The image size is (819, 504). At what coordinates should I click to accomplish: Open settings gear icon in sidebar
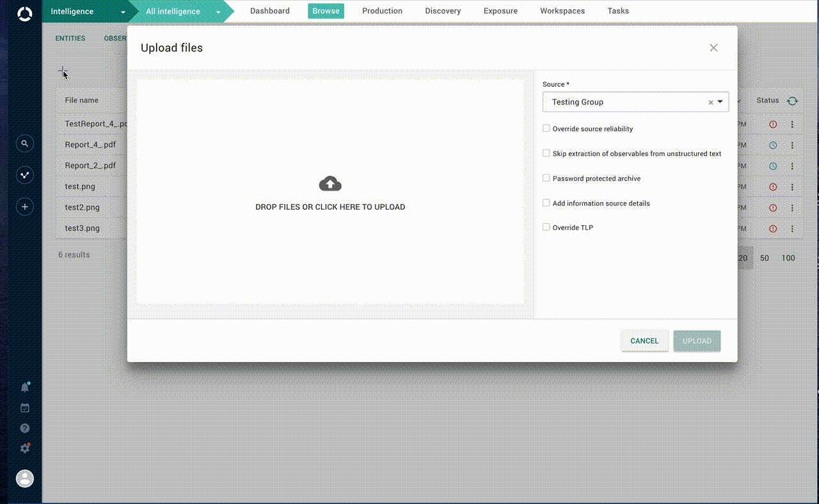(x=25, y=448)
